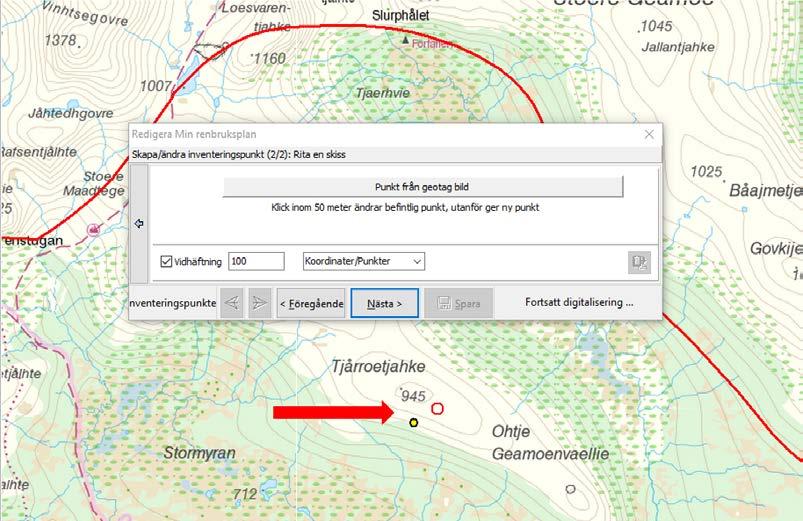Screen dimensions: 803x521
Task: Click the grayed left-pointing navigation arrow
Action: click(x=231, y=303)
